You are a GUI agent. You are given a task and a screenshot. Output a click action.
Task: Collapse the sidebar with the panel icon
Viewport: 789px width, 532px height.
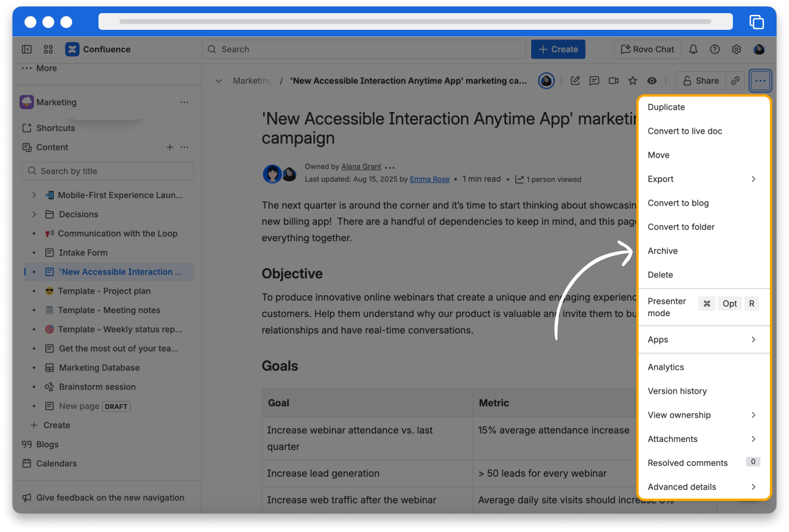(27, 50)
